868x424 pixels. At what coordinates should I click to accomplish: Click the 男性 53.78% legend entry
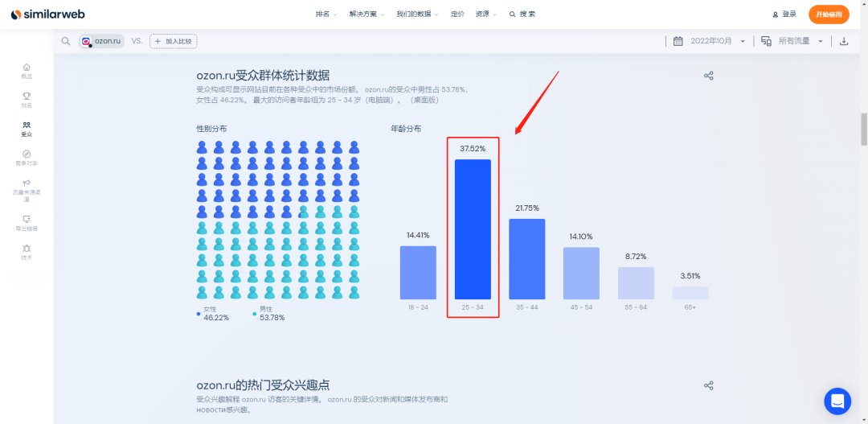(x=269, y=314)
